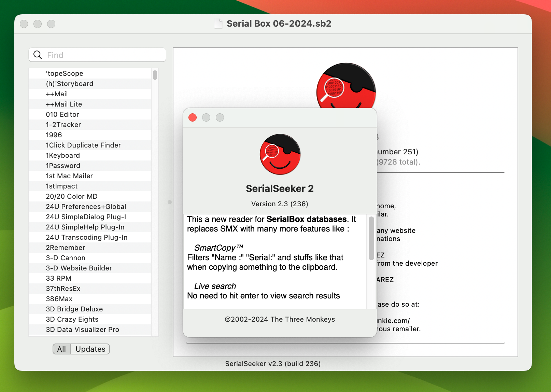Viewport: 551px width, 392px height.
Task: Select 386Max in the list
Action: click(x=90, y=299)
